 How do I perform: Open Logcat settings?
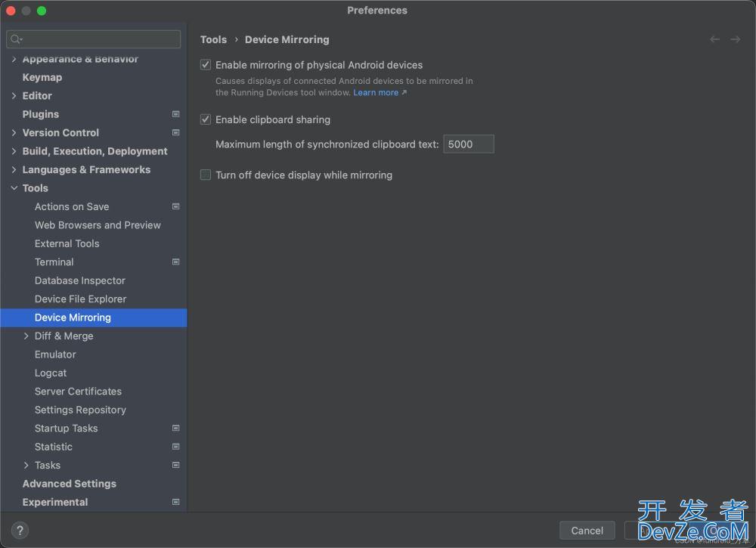(x=51, y=373)
